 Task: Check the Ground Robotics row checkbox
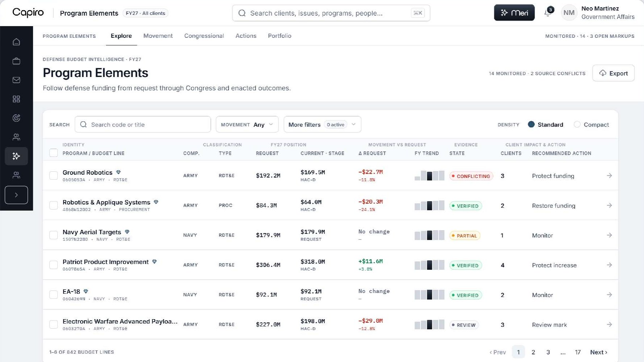click(54, 176)
